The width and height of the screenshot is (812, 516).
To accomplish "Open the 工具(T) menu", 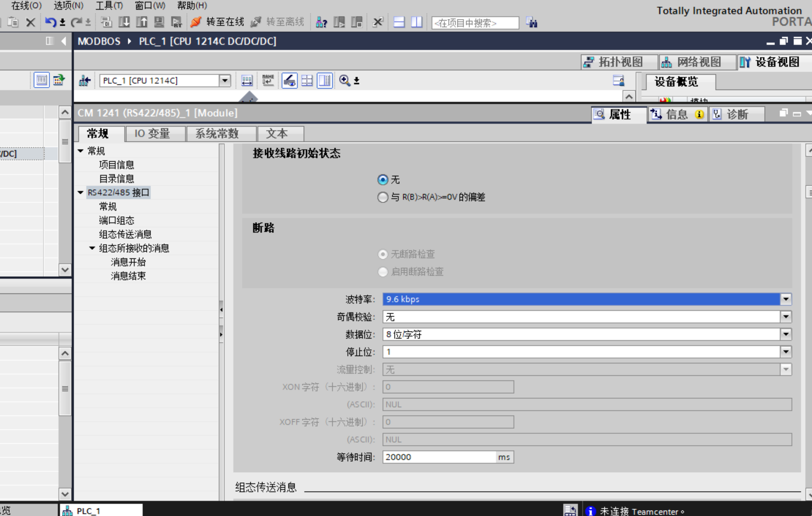I will click(x=109, y=5).
